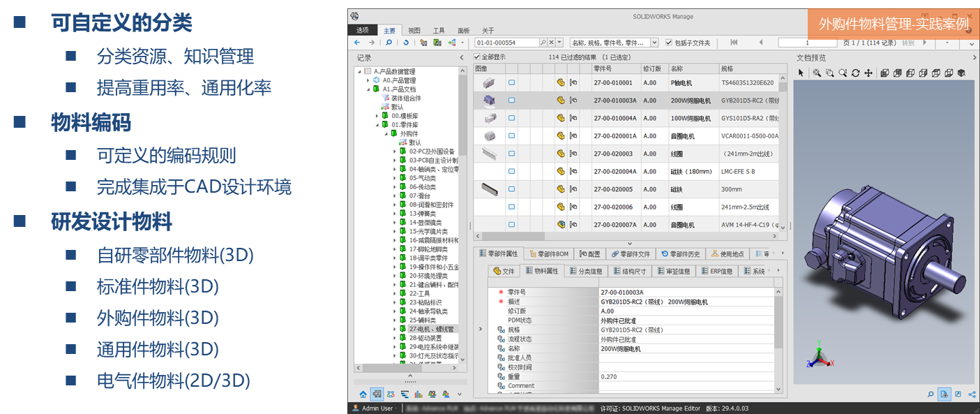Collapse the A.产品数据管理 root node
980x414 pixels.
(x=359, y=71)
